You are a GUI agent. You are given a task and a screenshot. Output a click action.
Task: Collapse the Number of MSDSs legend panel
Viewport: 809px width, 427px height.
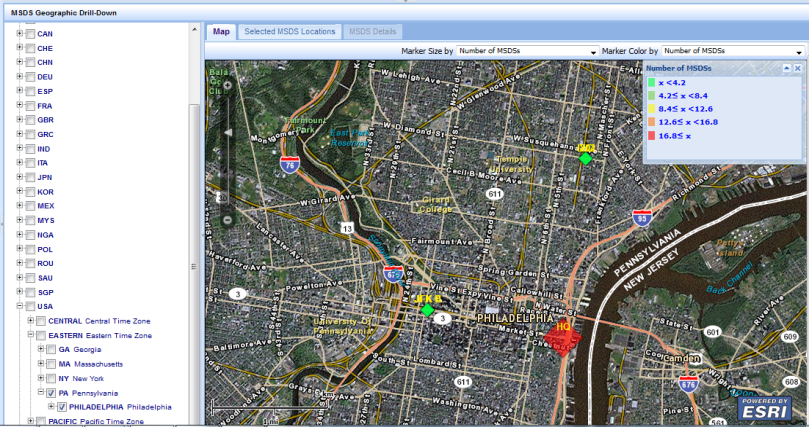pos(786,68)
